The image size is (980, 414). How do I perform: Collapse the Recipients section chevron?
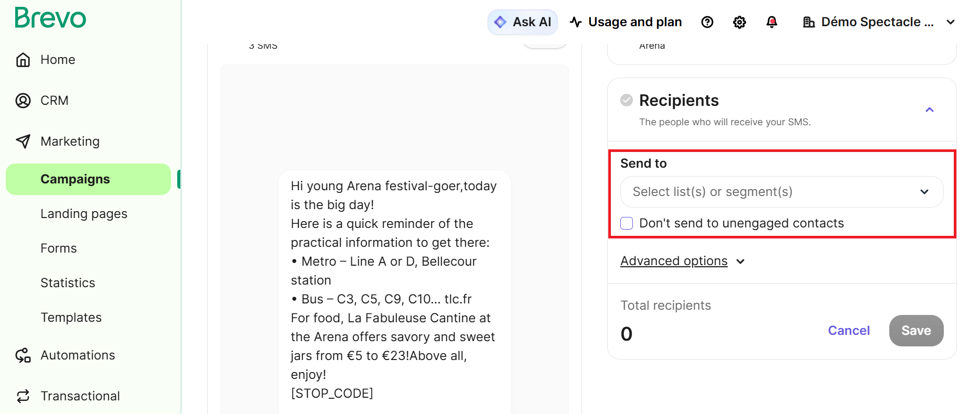point(929,110)
